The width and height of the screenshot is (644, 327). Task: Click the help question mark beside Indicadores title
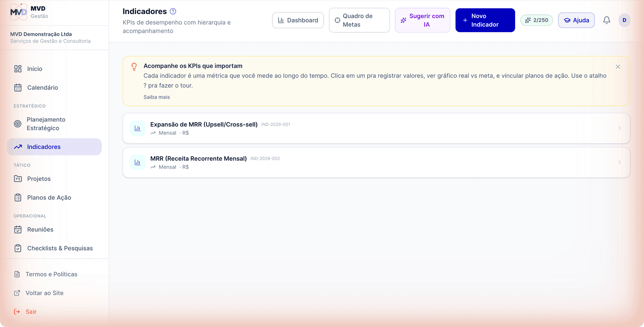(173, 11)
